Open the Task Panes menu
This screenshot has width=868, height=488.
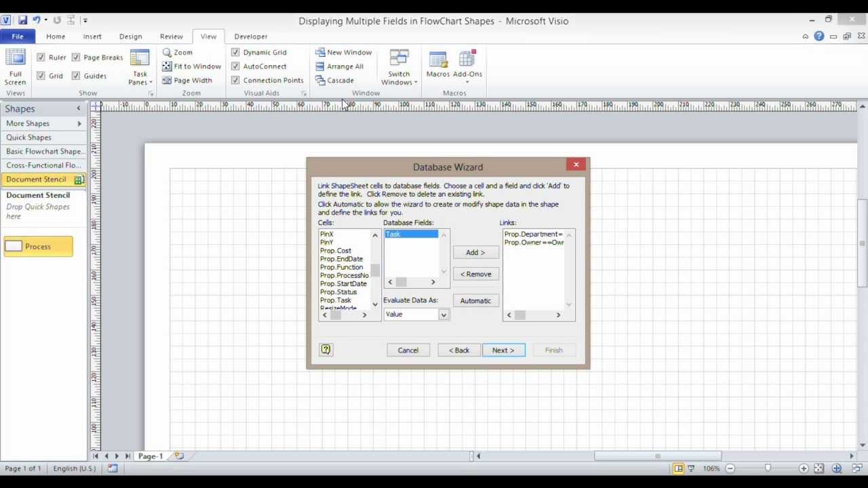click(x=140, y=67)
